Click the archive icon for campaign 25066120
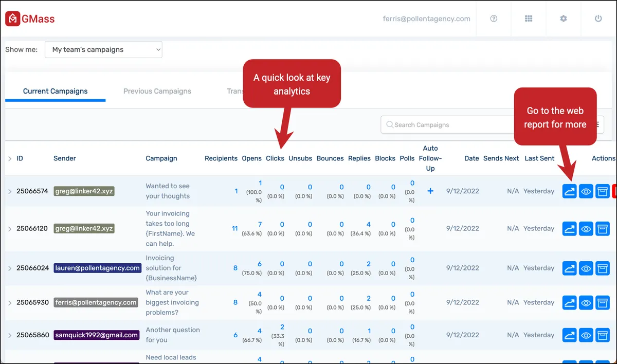The width and height of the screenshot is (617, 364). pos(603,229)
